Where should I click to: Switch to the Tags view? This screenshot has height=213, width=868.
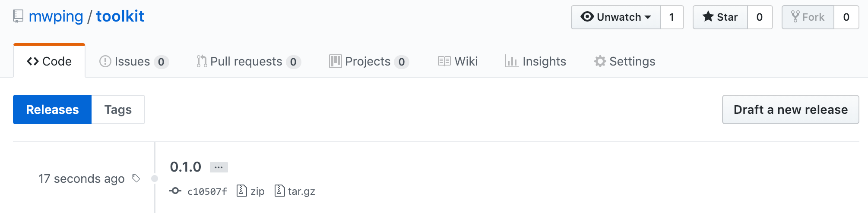(118, 110)
